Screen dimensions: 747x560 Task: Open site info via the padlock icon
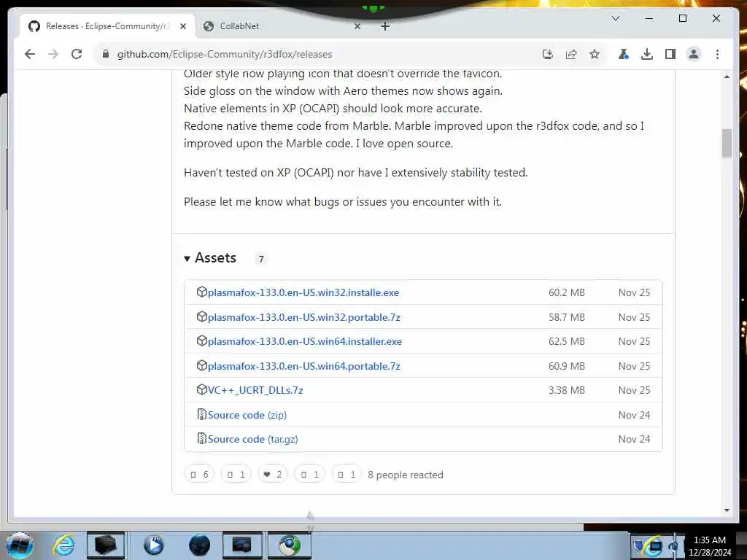(x=106, y=54)
